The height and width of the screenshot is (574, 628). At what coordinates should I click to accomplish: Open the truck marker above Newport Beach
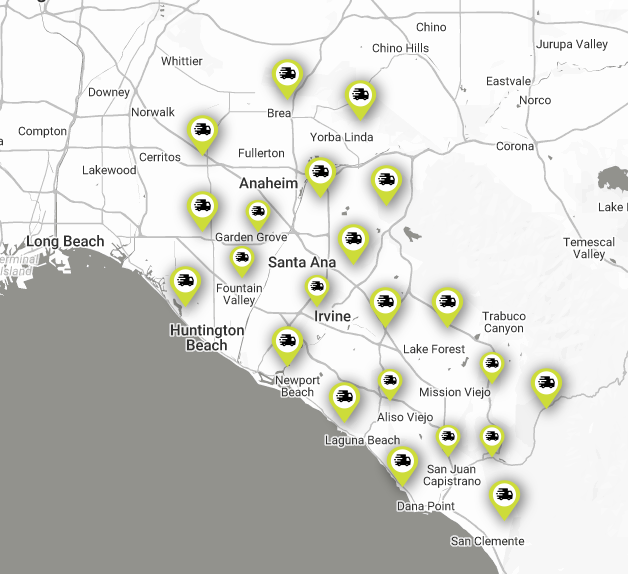click(x=288, y=343)
